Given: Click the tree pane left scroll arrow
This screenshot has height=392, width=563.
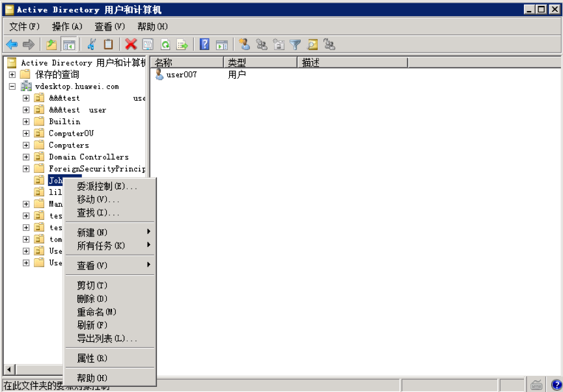Looking at the screenshot, I should coord(9,369).
